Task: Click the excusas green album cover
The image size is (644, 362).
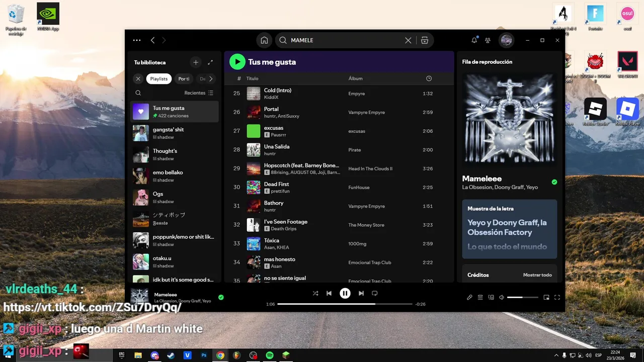Action: [254, 131]
